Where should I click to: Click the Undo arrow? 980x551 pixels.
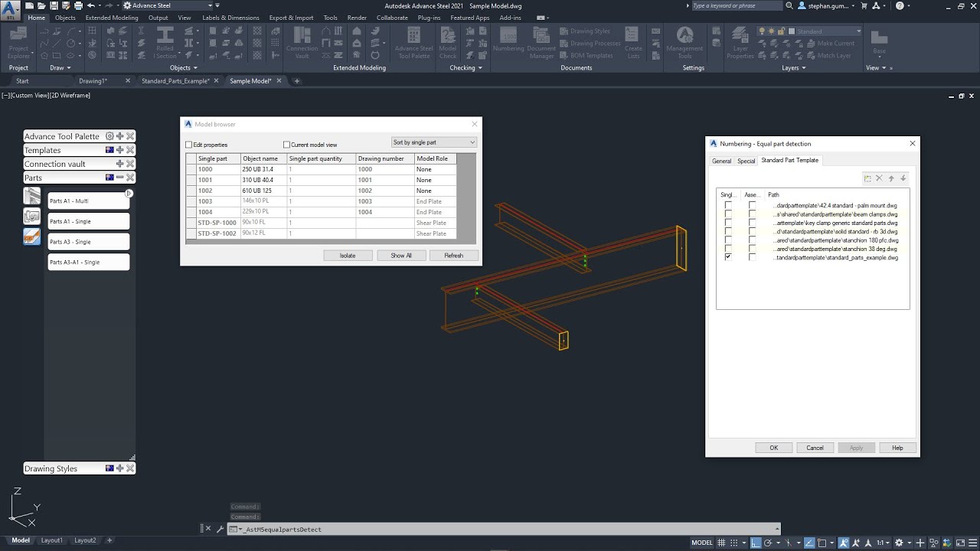coord(90,5)
